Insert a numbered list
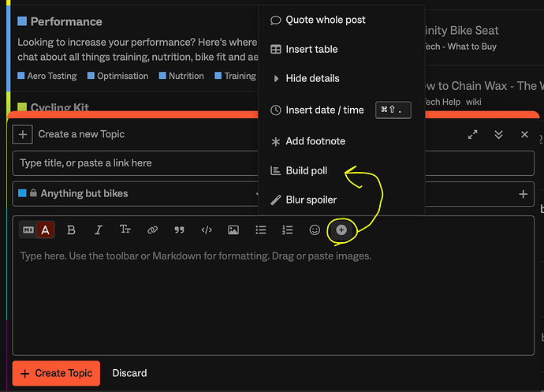 click(x=288, y=230)
